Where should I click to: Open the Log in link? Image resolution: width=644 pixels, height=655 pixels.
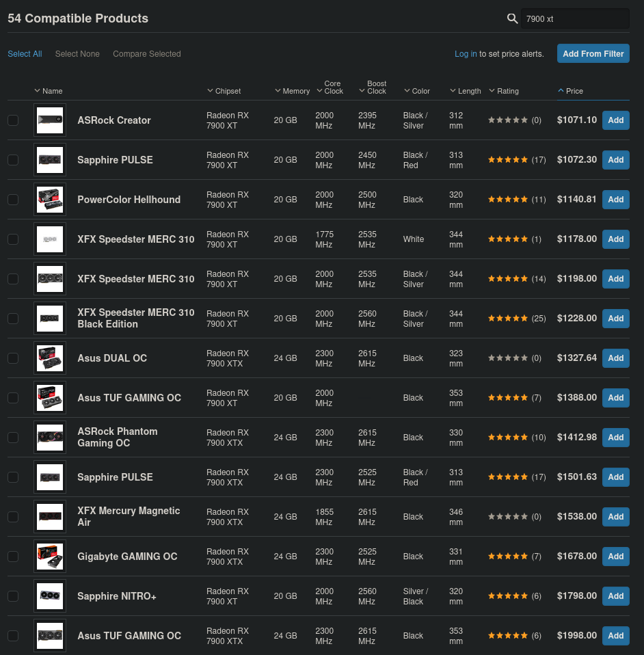point(466,54)
